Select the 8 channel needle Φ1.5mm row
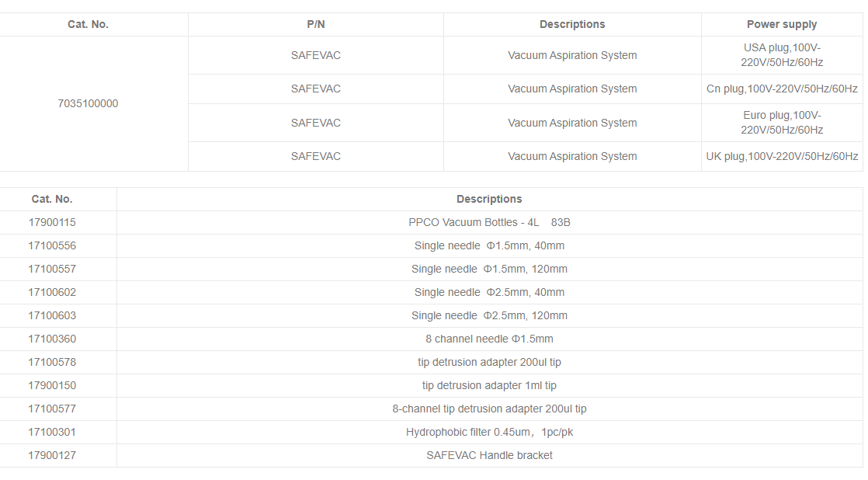Viewport: 868px width, 480px height. 489,339
